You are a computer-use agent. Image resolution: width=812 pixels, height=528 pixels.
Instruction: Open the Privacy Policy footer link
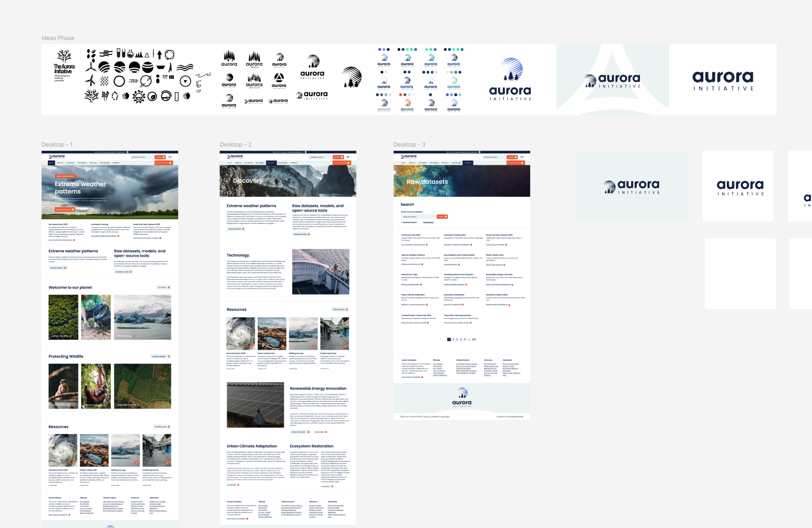444,417
